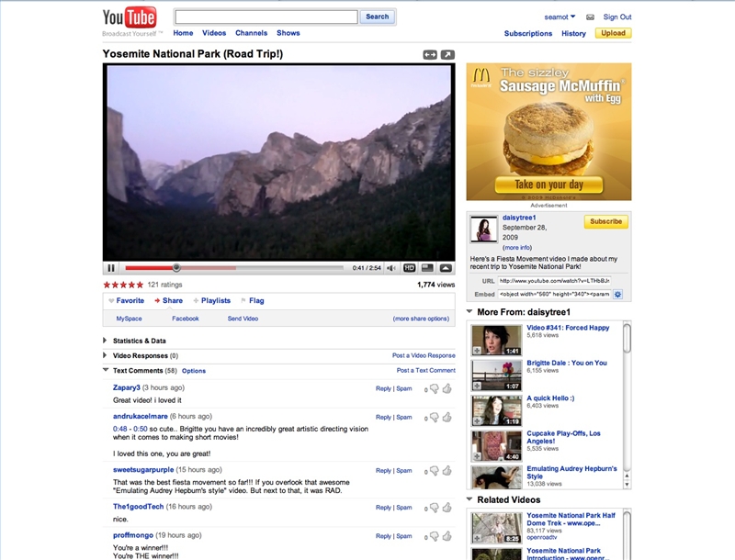Thumbs down proffmongo's comment
Viewport: 735px width, 560px height.
pyautogui.click(x=435, y=536)
